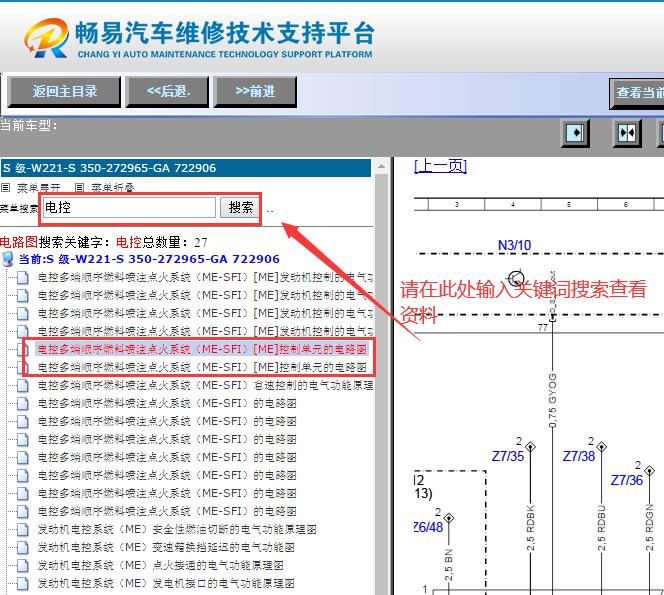
Task: Collapse menus via 菜单折叠 label
Action: pos(113,187)
